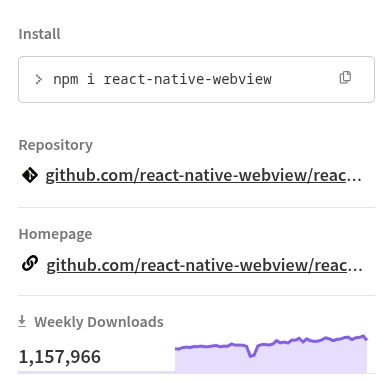Click the Repository heading
383x382 pixels.
pos(56,145)
